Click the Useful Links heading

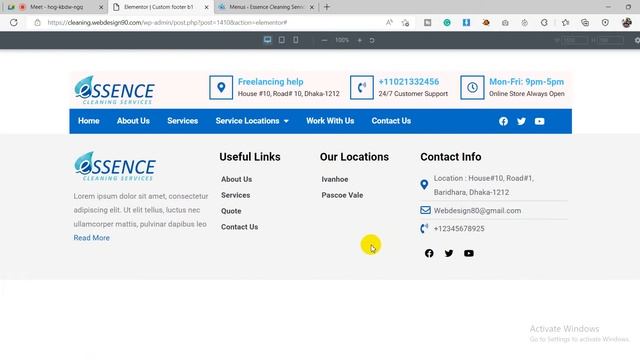pos(250,157)
